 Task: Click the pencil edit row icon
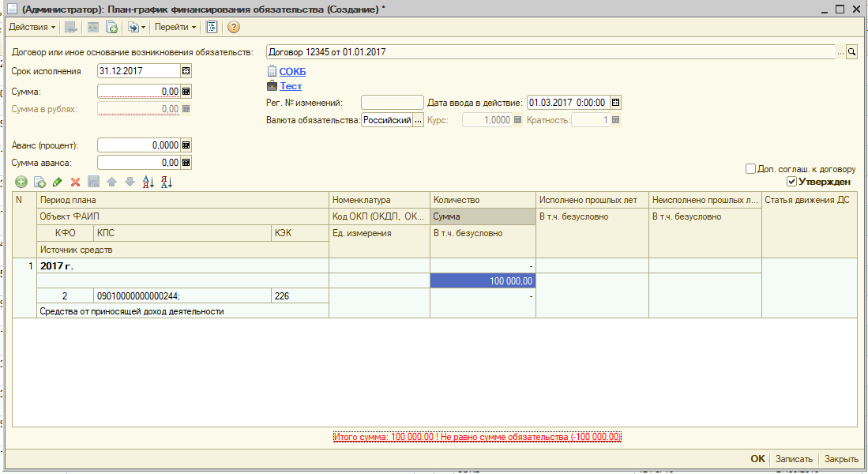pos(58,182)
